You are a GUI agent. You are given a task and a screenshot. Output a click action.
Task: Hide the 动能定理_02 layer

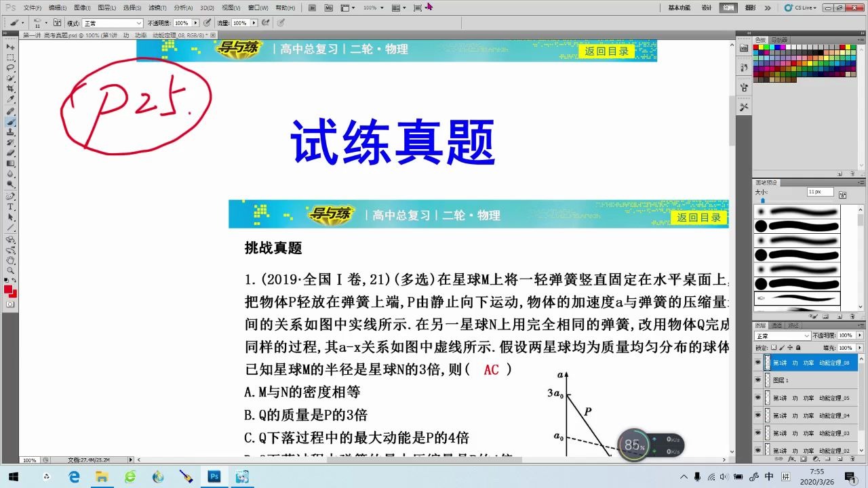757,451
